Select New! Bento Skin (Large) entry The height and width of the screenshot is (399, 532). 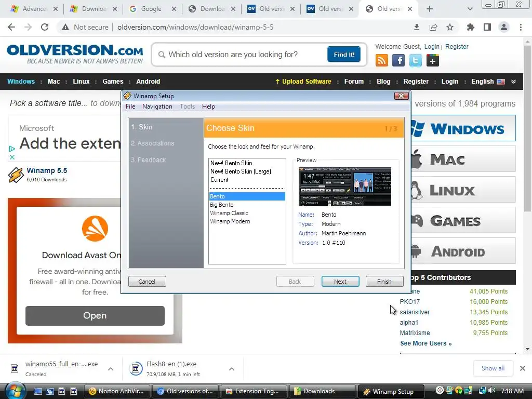click(x=241, y=171)
